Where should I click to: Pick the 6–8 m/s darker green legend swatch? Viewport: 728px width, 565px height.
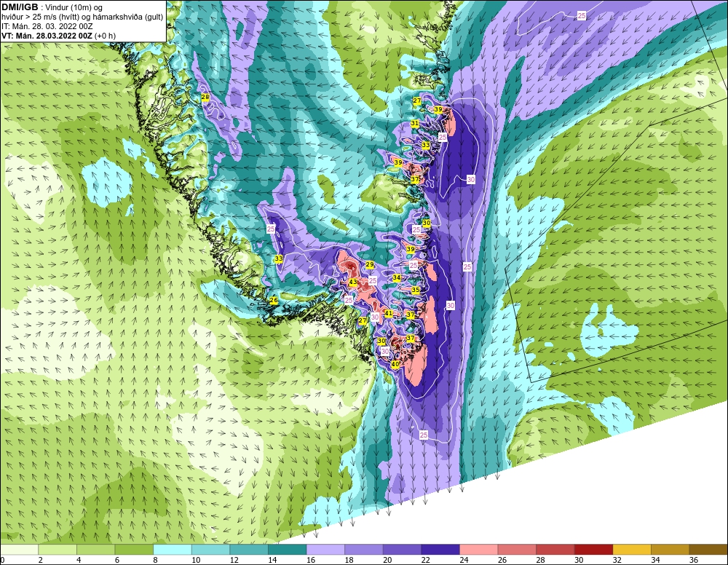pos(134,550)
